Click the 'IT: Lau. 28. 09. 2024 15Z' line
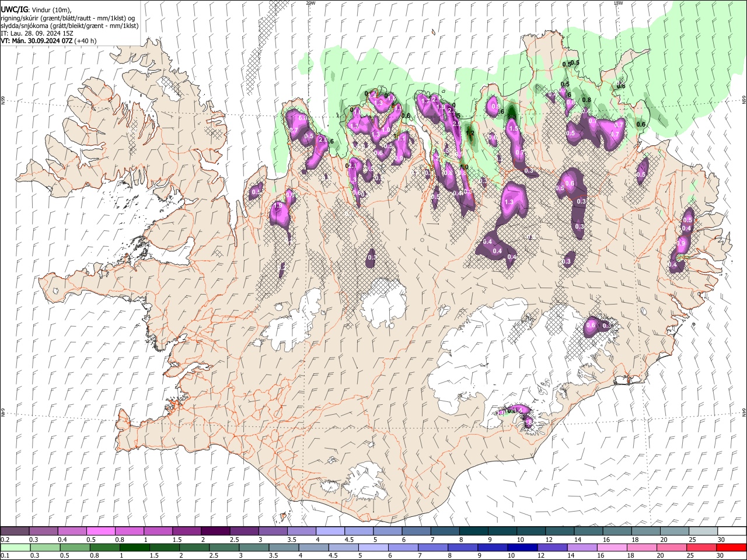Image resolution: width=747 pixels, height=560 pixels. coord(37,33)
